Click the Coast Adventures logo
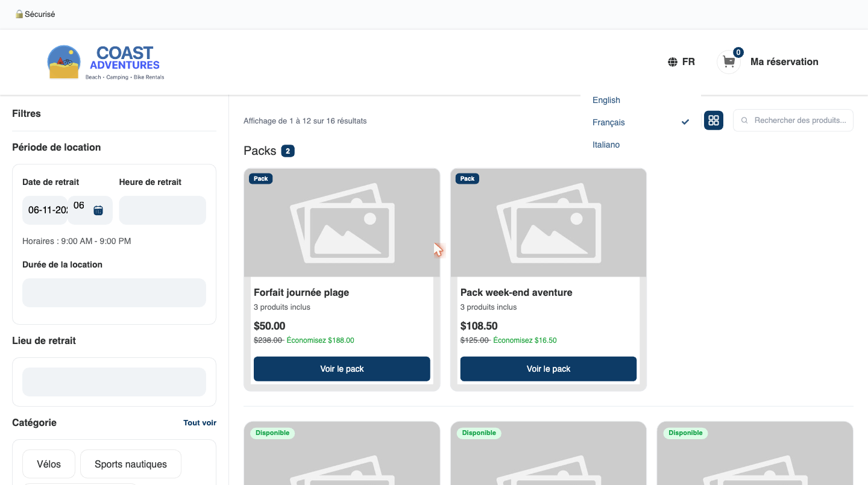868x485 pixels. tap(106, 62)
